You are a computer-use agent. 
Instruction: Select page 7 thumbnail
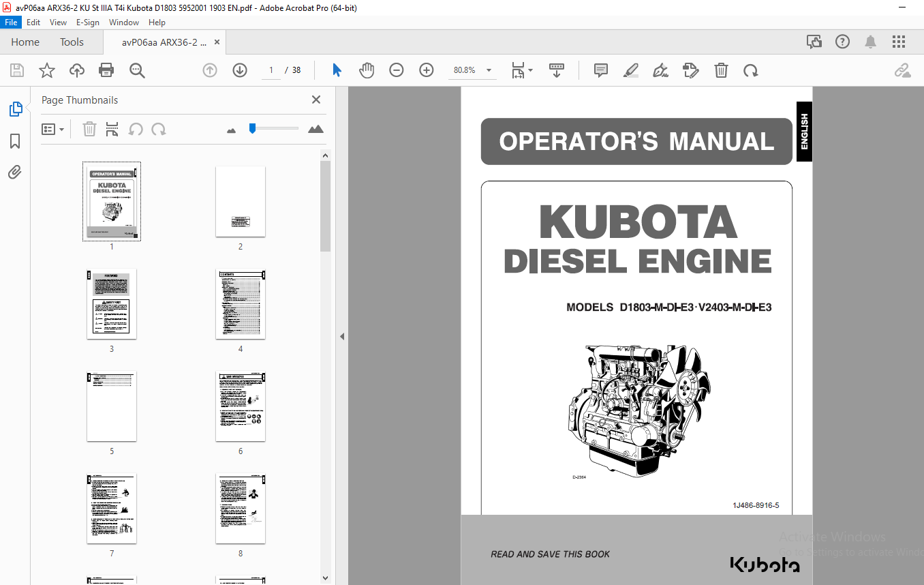[x=112, y=508]
